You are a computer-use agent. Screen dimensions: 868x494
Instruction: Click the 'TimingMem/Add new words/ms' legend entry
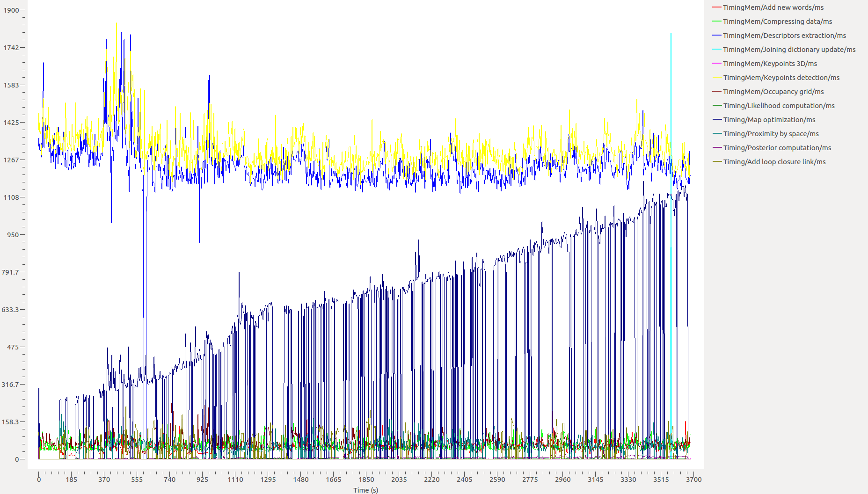(x=773, y=7)
